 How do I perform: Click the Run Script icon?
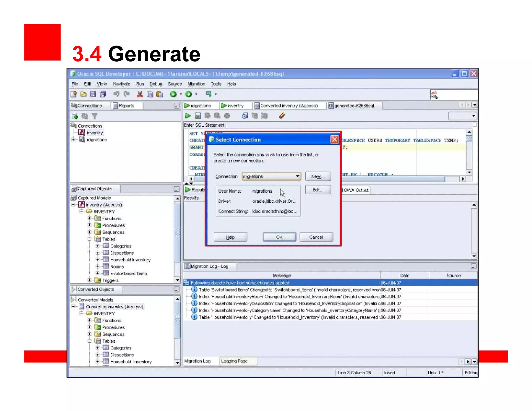tap(198, 116)
